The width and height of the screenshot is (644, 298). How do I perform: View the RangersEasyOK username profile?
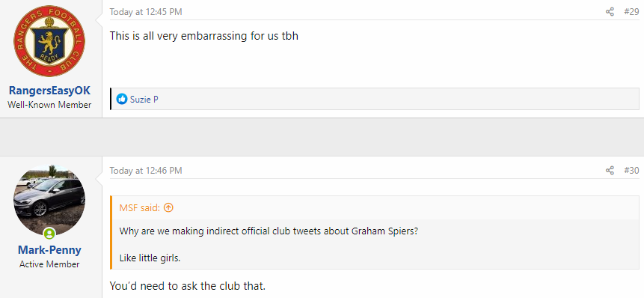(49, 91)
